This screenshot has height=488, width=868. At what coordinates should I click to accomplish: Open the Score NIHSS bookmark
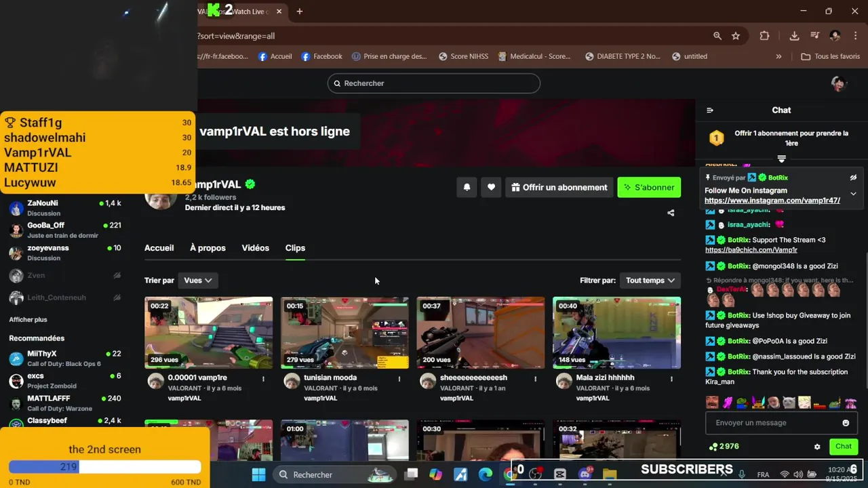463,56
